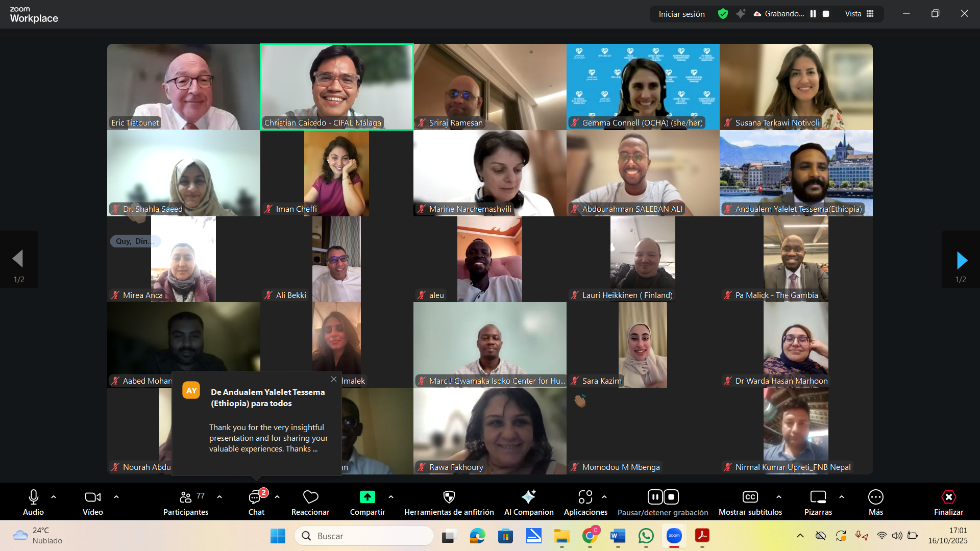
Task: Pause recording in the Grabando indicator
Action: pos(813,14)
